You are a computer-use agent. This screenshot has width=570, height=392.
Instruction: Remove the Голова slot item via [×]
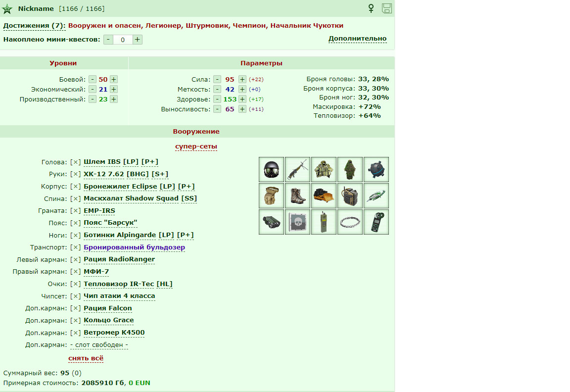pos(75,162)
